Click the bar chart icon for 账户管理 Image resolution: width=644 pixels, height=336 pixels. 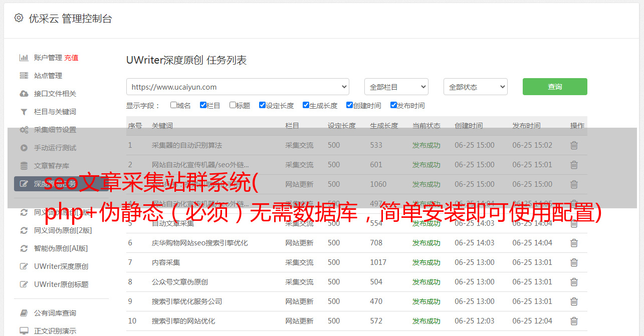(24, 58)
